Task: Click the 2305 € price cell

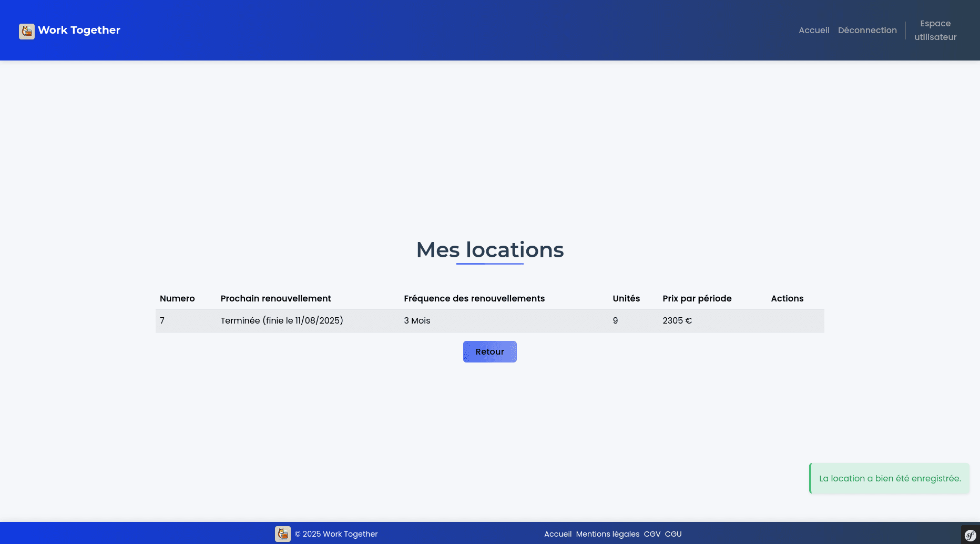Action: (x=677, y=321)
